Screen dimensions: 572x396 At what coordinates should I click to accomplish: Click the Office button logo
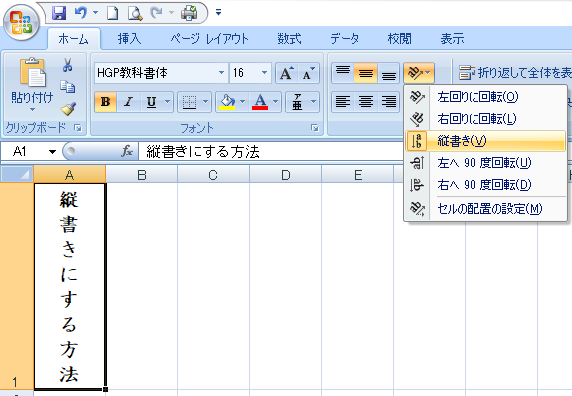coord(21,22)
